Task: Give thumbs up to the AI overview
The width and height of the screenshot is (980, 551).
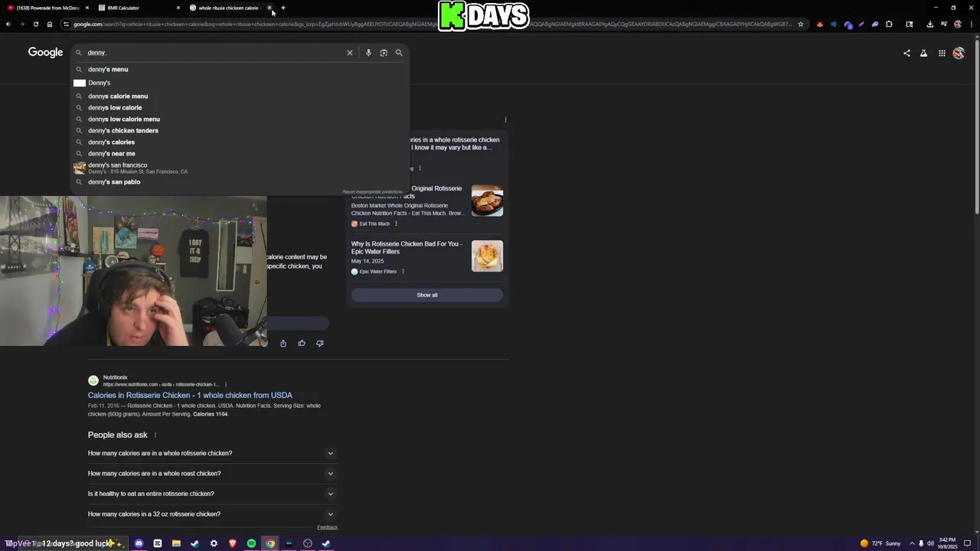Action: point(302,343)
